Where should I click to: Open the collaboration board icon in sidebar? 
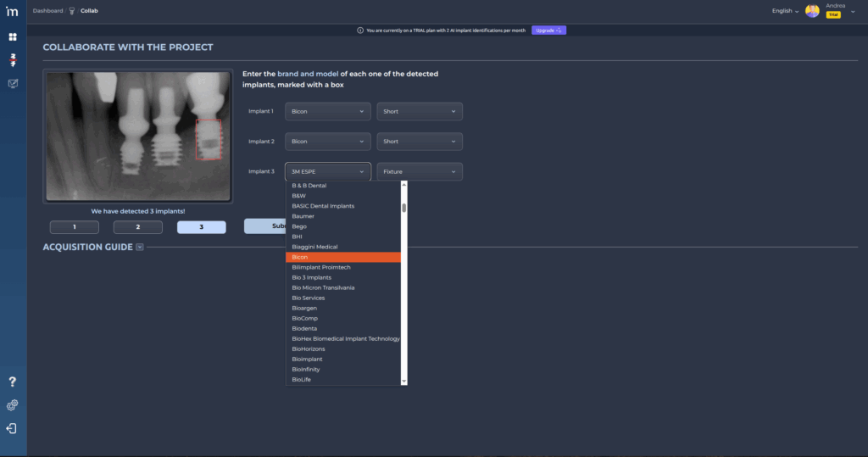(x=13, y=83)
